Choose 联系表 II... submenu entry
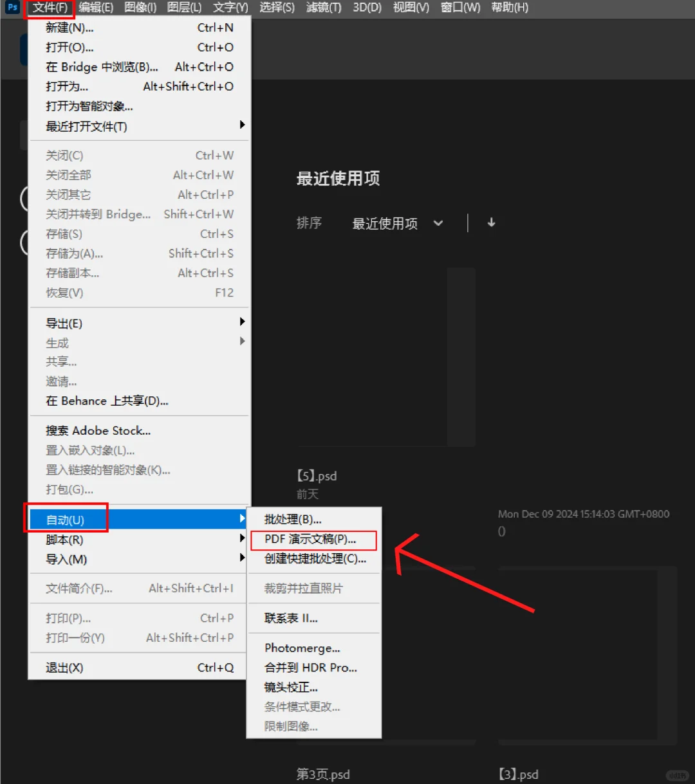 pos(314,618)
